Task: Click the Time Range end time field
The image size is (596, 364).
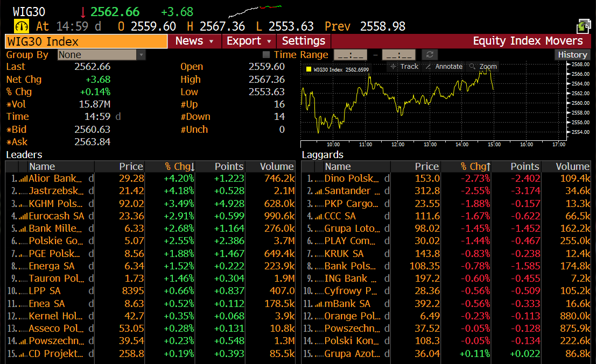Action: click(x=399, y=55)
